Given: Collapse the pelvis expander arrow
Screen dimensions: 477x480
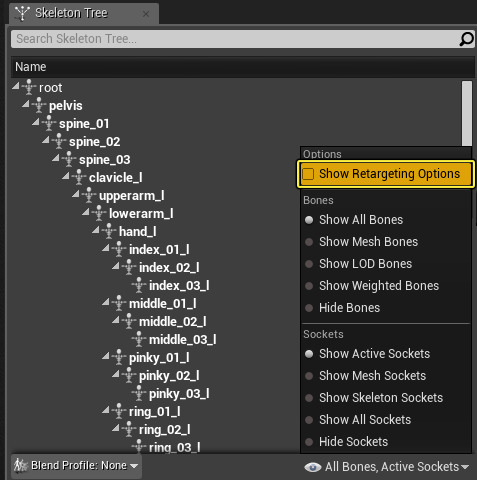Looking at the screenshot, I should coord(26,104).
